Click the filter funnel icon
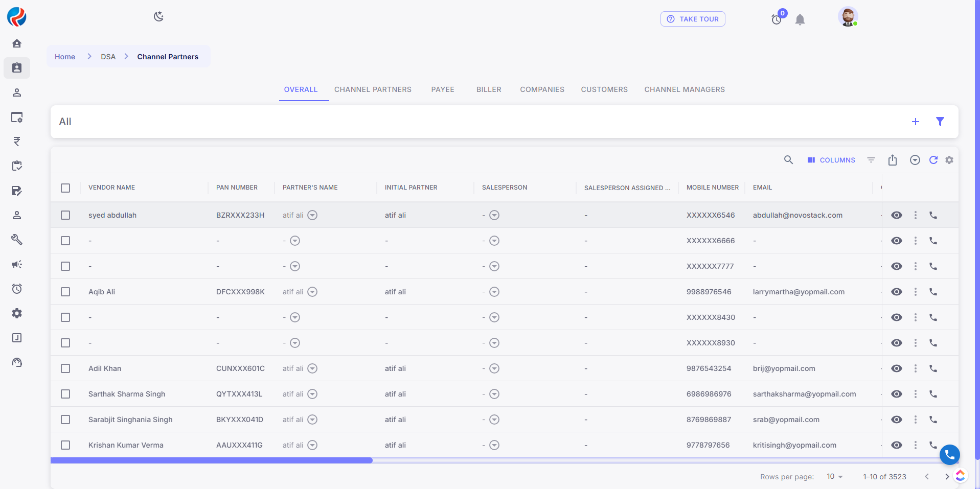This screenshot has width=980, height=489. click(940, 122)
